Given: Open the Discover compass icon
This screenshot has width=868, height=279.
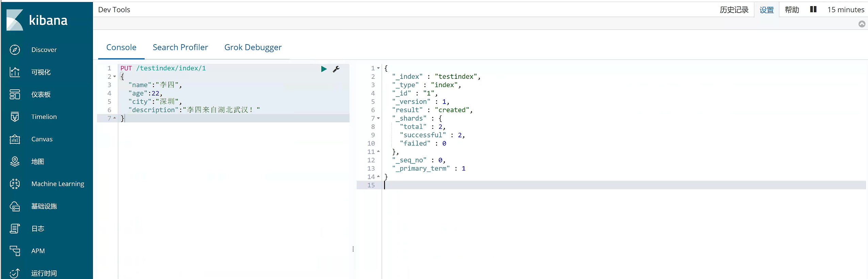Looking at the screenshot, I should click(15, 50).
